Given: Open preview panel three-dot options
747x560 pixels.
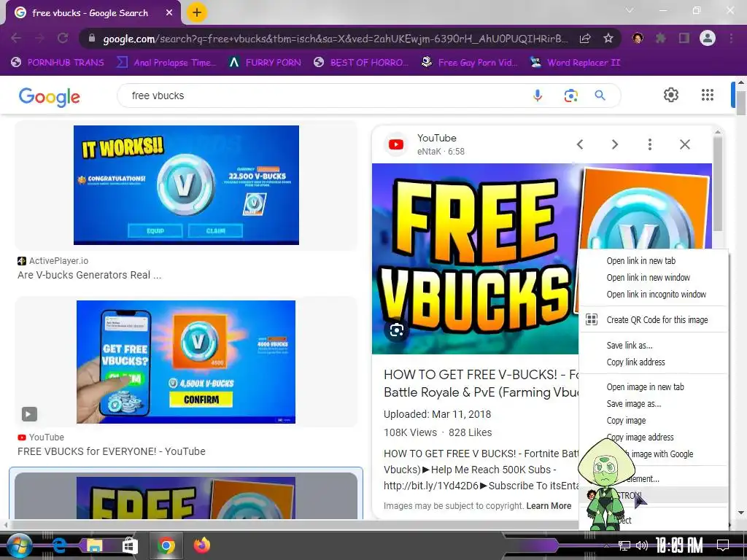Looking at the screenshot, I should click(650, 144).
